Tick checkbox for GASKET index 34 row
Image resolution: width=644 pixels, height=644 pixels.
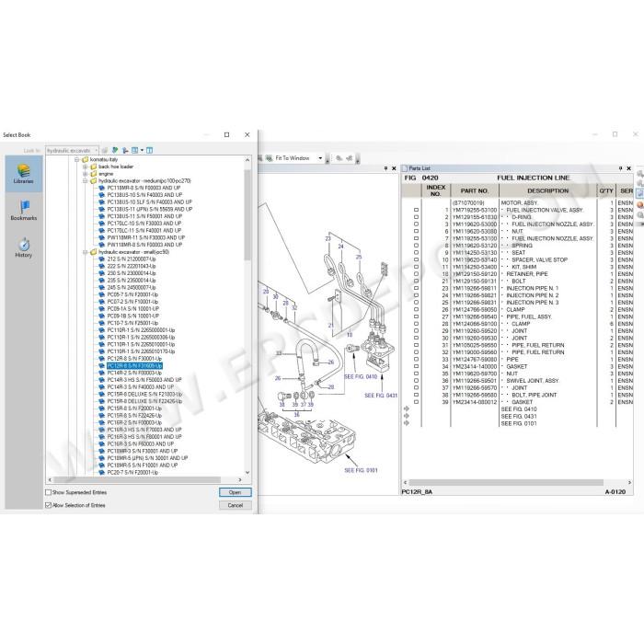[416, 366]
